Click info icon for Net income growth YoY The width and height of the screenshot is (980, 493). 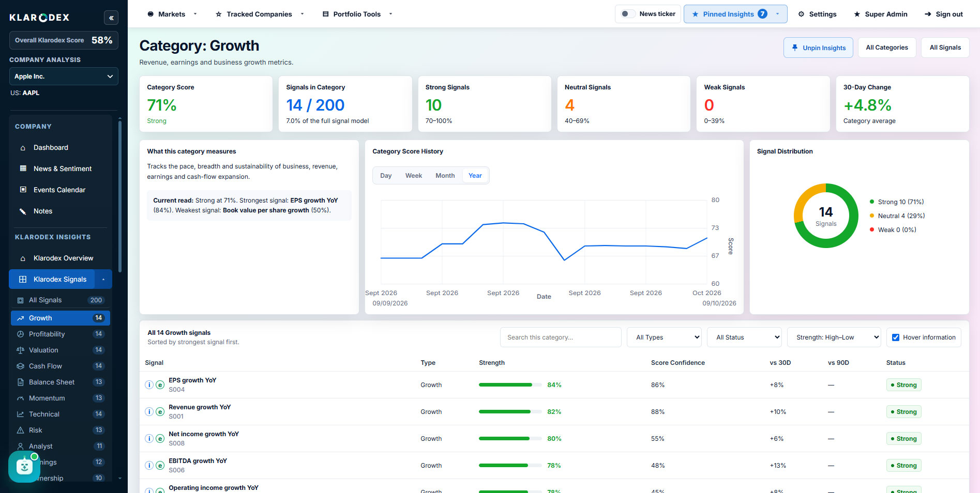pyautogui.click(x=149, y=439)
